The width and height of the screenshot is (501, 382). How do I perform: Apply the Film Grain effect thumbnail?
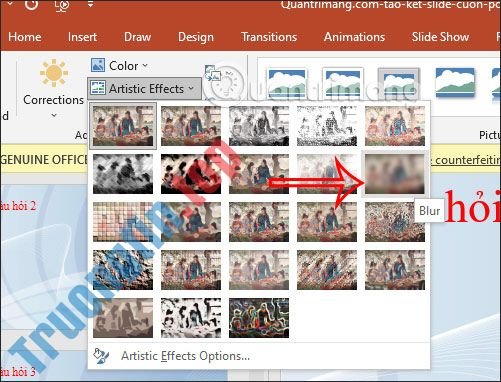[259, 222]
